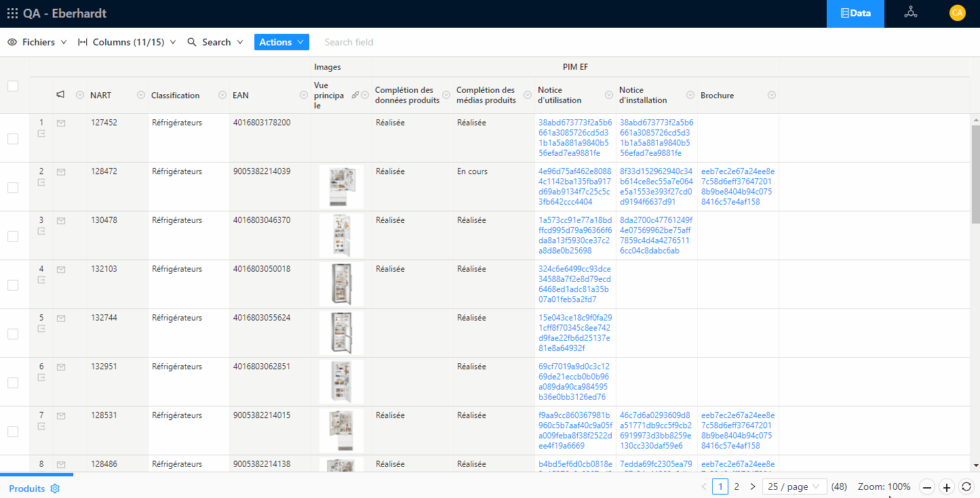The height and width of the screenshot is (498, 980).
Task: Expand the Fichiers dropdown
Action: 37,42
